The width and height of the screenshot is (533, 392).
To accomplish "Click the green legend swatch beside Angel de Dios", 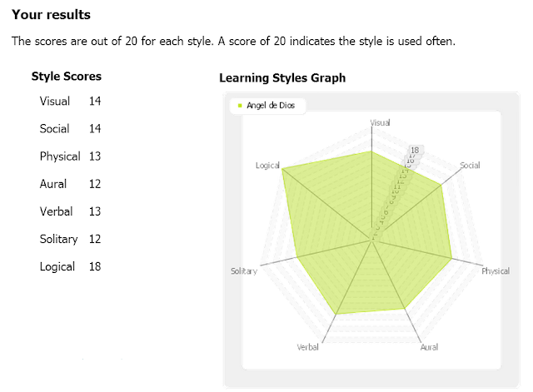I will [240, 106].
